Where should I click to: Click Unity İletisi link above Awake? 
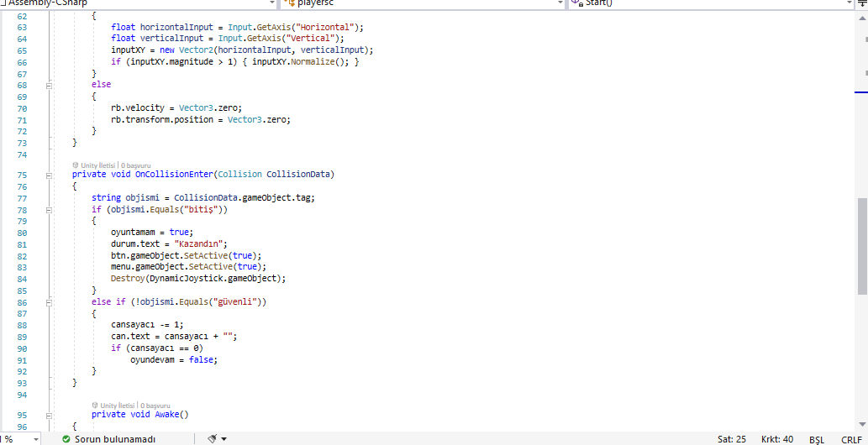coord(118,406)
